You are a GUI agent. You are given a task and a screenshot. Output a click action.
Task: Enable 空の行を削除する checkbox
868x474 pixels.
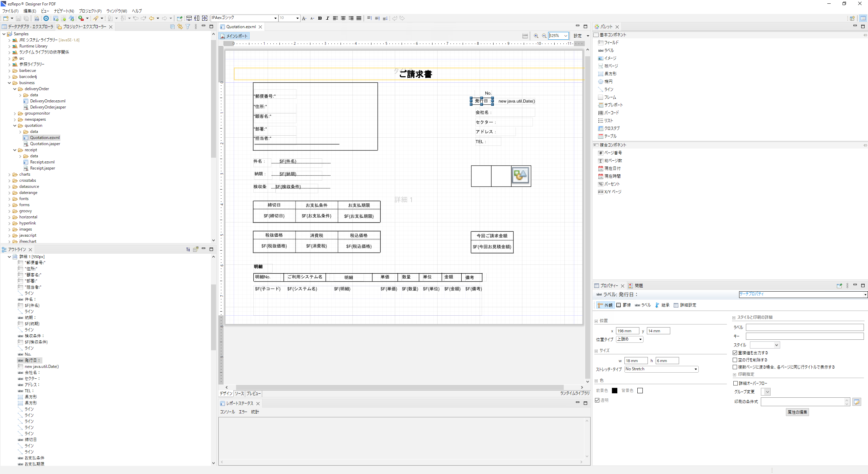[x=735, y=360]
